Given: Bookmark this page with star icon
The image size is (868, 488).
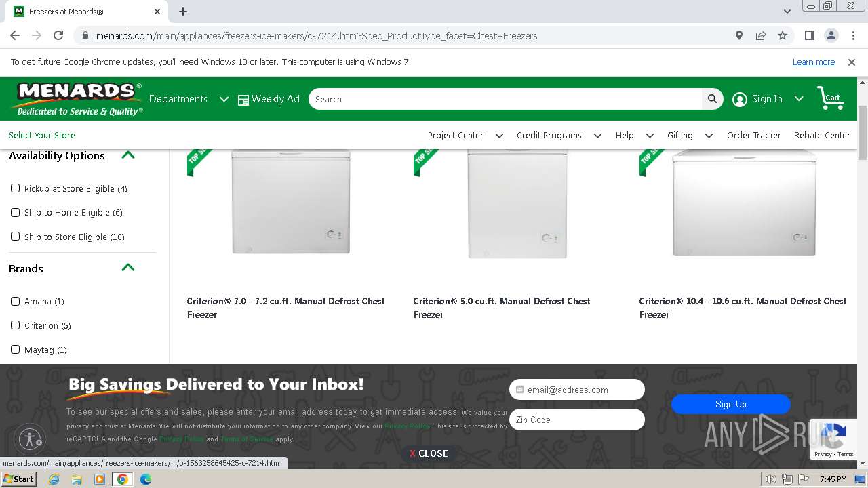Looking at the screenshot, I should tap(783, 35).
